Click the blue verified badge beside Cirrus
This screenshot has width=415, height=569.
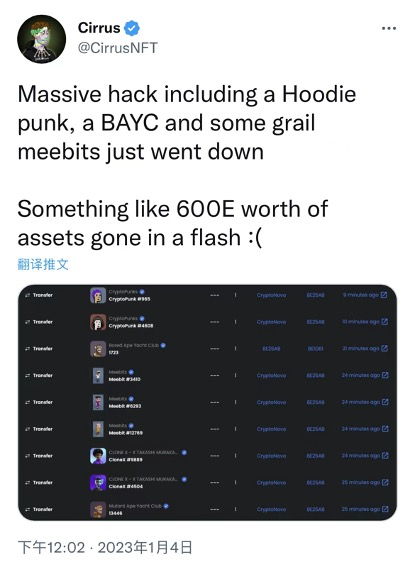(132, 28)
